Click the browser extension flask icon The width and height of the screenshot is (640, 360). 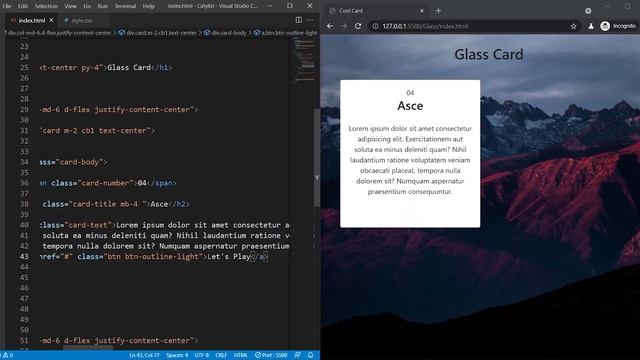click(x=591, y=26)
